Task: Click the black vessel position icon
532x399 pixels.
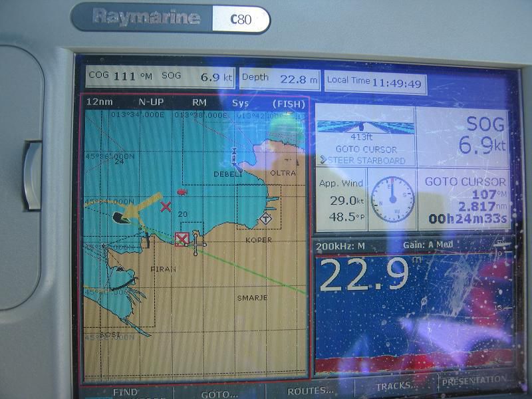Action: [120, 217]
